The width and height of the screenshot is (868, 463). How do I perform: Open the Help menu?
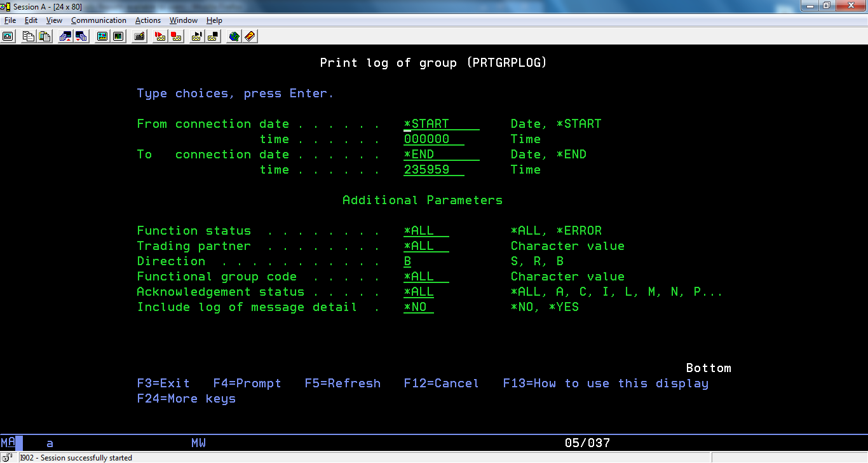point(214,20)
